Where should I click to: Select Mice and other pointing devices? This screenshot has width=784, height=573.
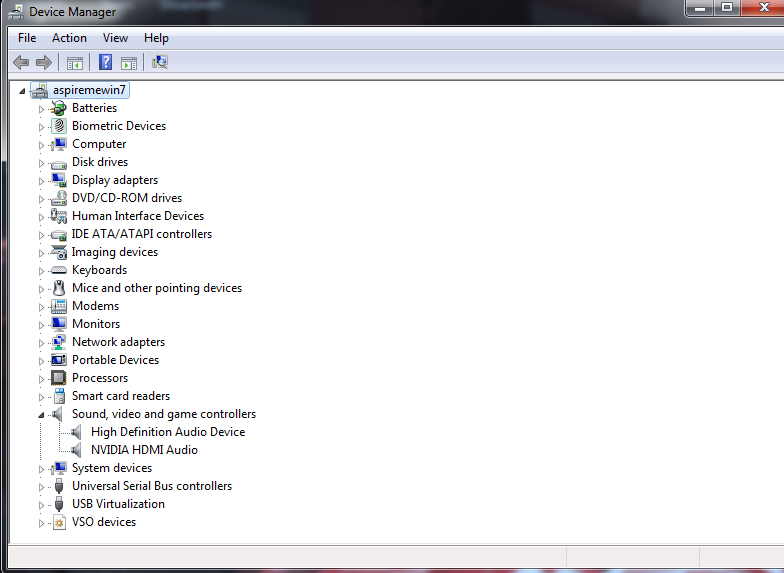156,288
